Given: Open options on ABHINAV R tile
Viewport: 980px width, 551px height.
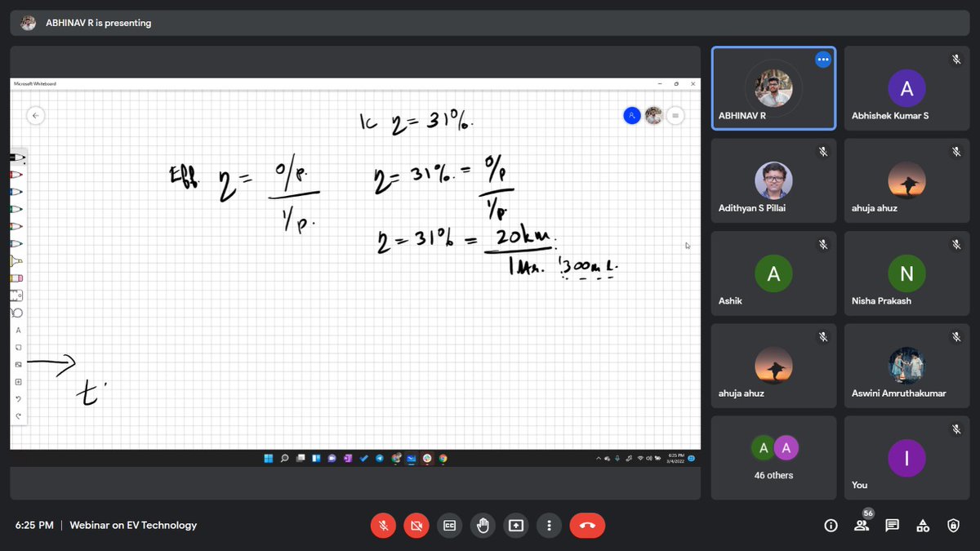Looking at the screenshot, I should [x=823, y=60].
